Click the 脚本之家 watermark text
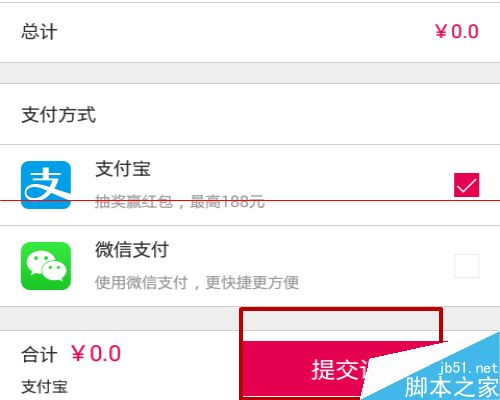 pyautogui.click(x=451, y=387)
